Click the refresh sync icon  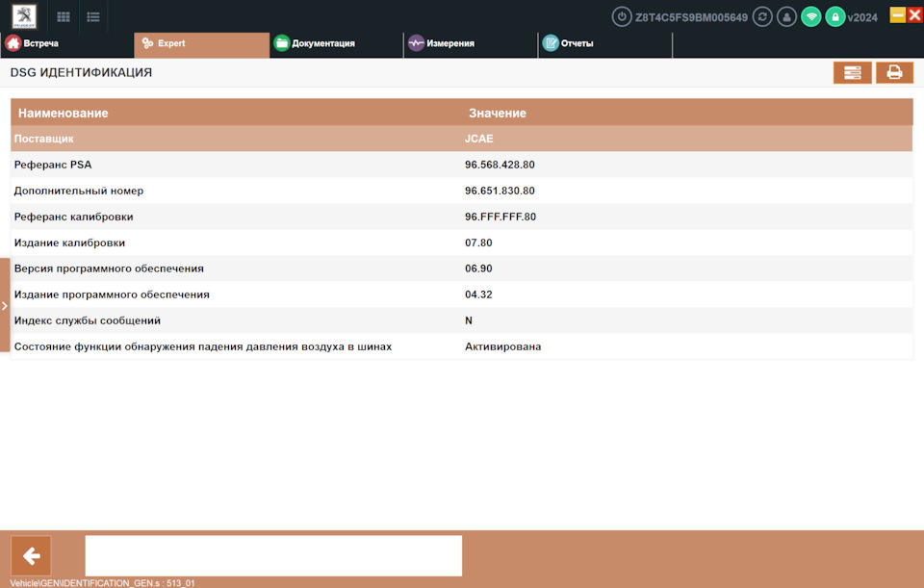pos(762,16)
